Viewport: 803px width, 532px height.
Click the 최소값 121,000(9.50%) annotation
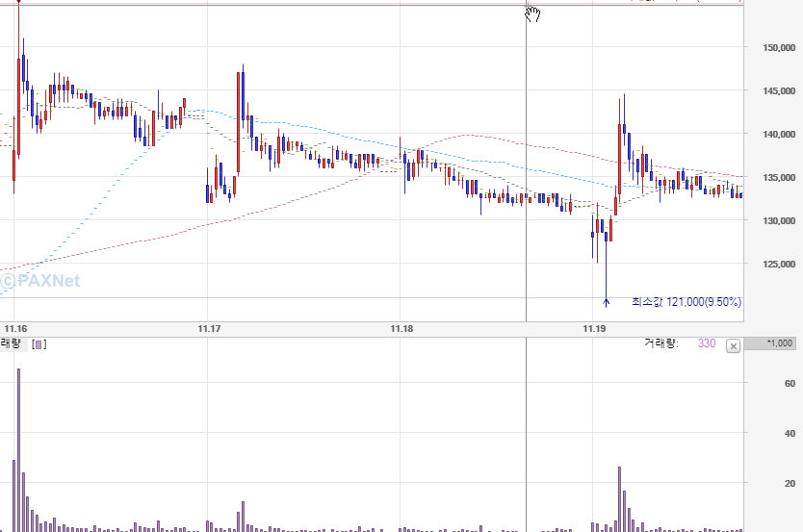point(686,302)
